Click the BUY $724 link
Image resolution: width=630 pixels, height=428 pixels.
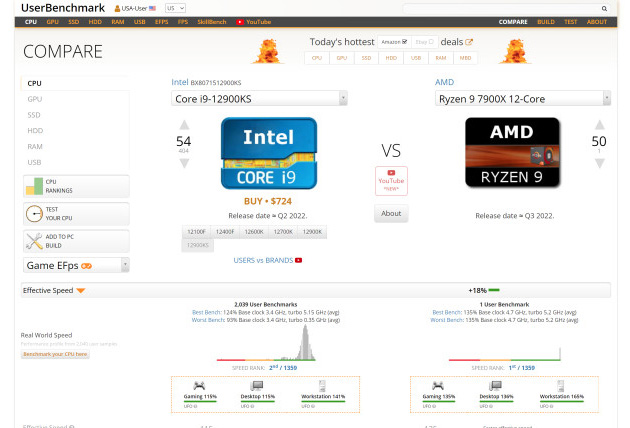[x=268, y=201]
